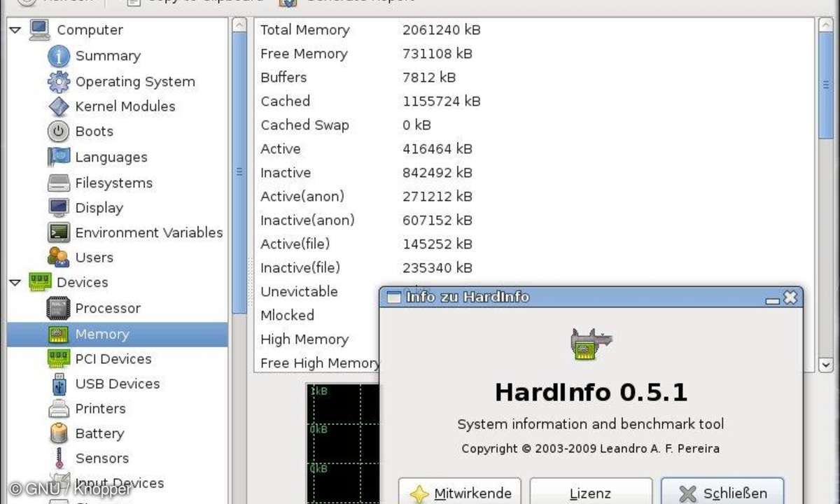
Task: Select the Processor chip icon
Action: (x=59, y=308)
